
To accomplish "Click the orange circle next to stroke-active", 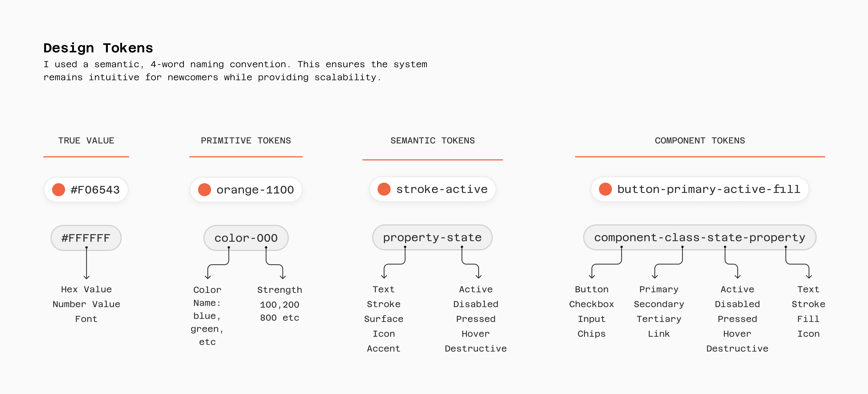I will coord(384,189).
